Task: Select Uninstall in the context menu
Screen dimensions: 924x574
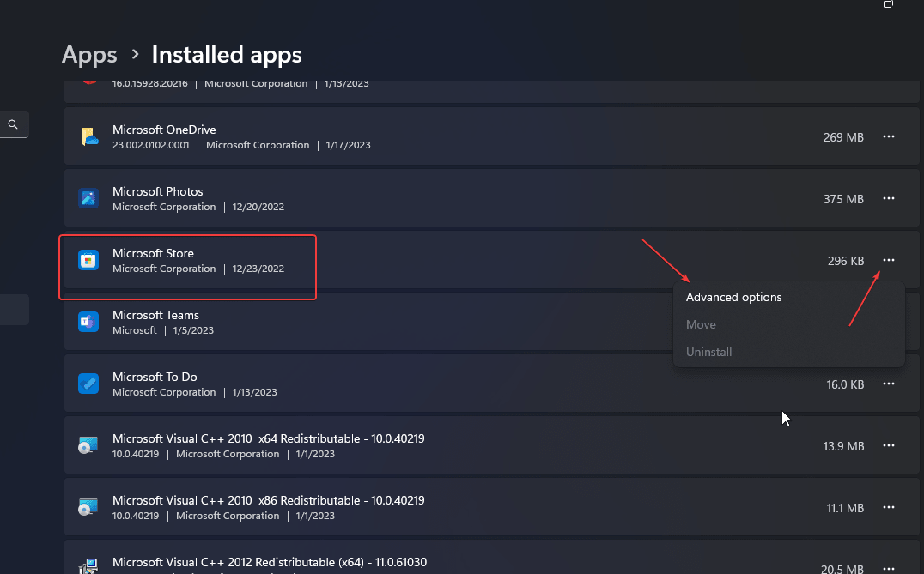Action: point(708,352)
